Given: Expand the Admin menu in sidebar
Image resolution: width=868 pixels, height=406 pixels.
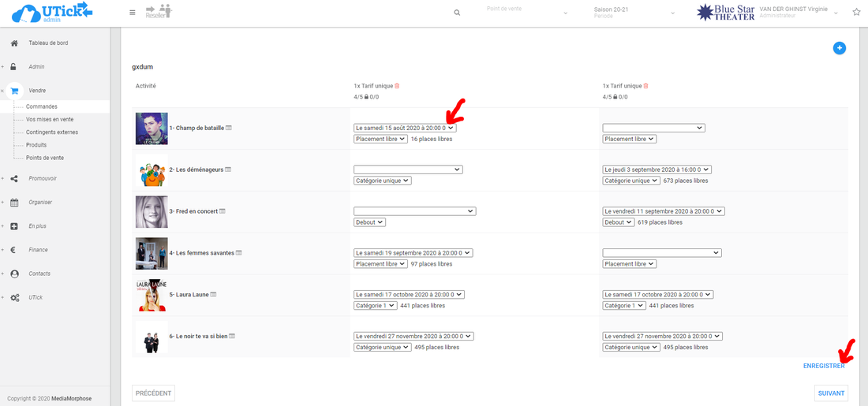Looking at the screenshot, I should 36,67.
